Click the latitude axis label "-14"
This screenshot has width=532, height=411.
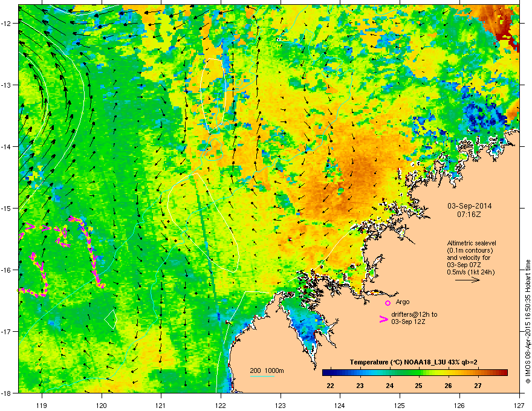pyautogui.click(x=6, y=147)
